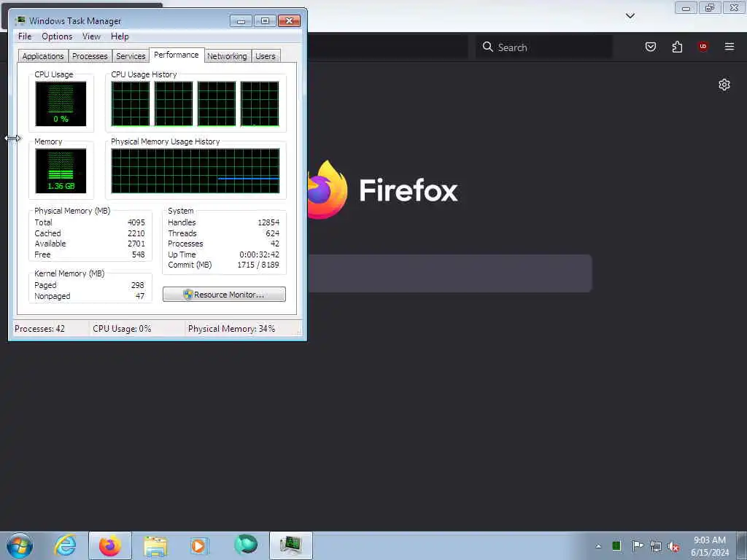Click the Total physical memory value 4095
Viewport: 747px width, 560px height.
tap(136, 222)
